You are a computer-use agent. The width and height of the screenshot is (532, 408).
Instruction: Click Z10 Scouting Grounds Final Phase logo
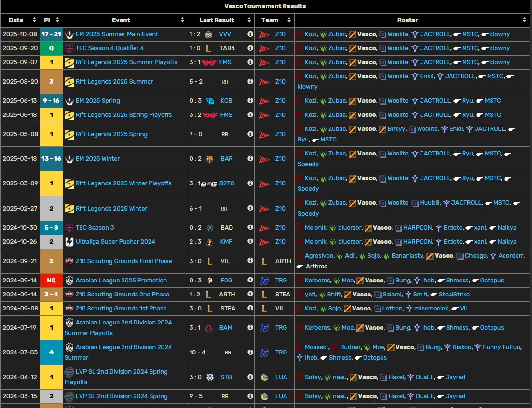(x=69, y=261)
